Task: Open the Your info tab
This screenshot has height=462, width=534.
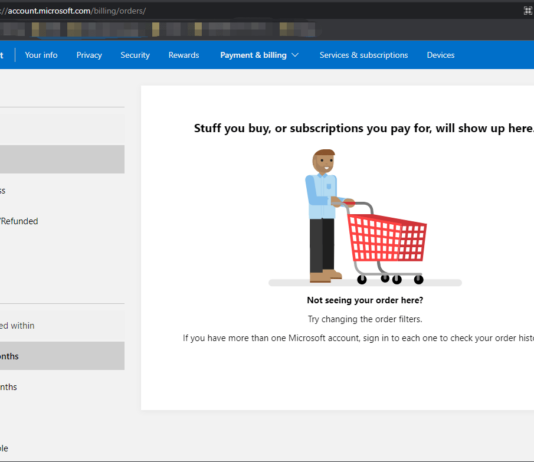Action: coord(41,55)
